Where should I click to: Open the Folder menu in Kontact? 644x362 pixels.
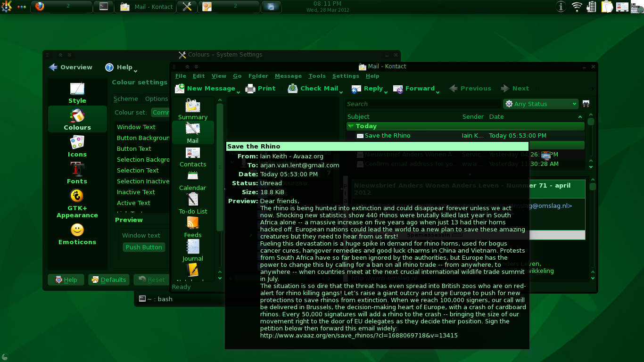click(258, 76)
